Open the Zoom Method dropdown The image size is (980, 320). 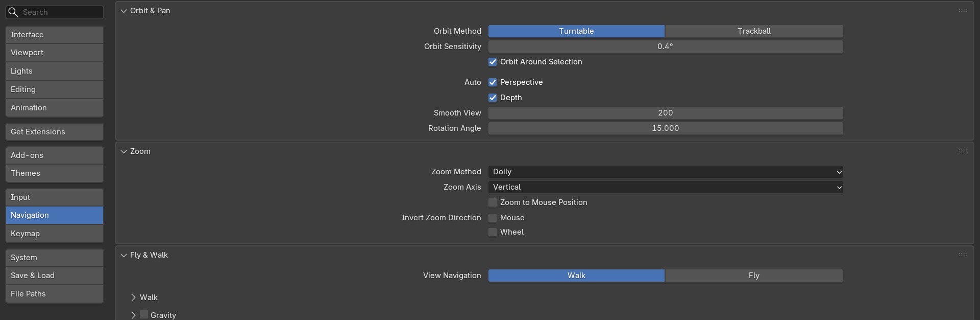pyautogui.click(x=666, y=172)
